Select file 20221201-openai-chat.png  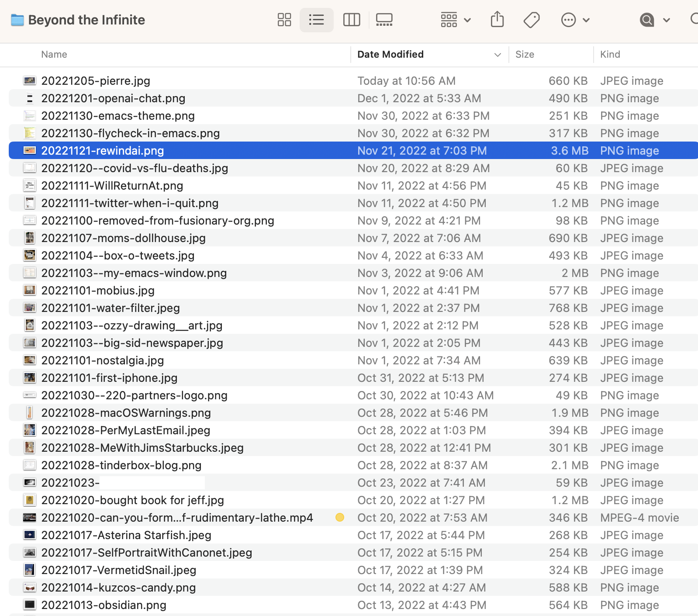(x=113, y=98)
